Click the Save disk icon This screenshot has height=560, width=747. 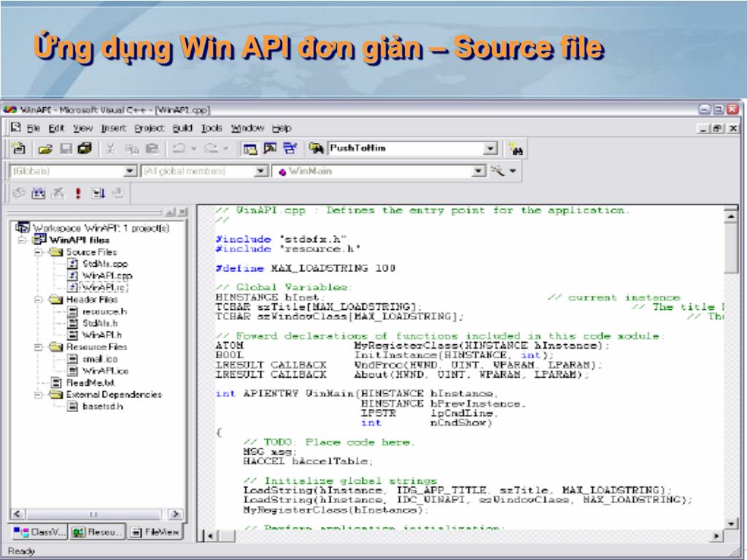point(66,149)
